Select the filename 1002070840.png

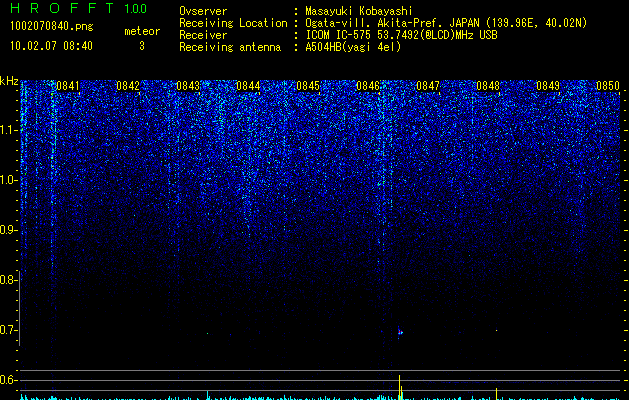pos(52,27)
